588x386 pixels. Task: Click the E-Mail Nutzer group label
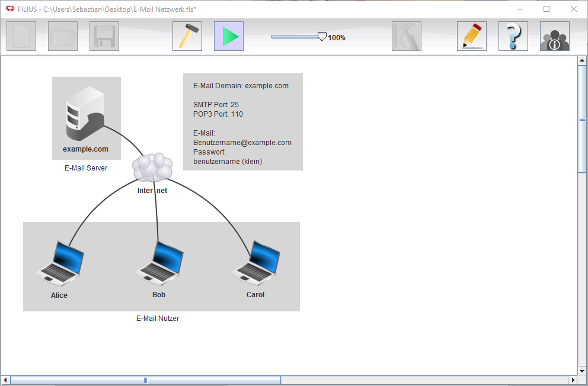tap(158, 319)
